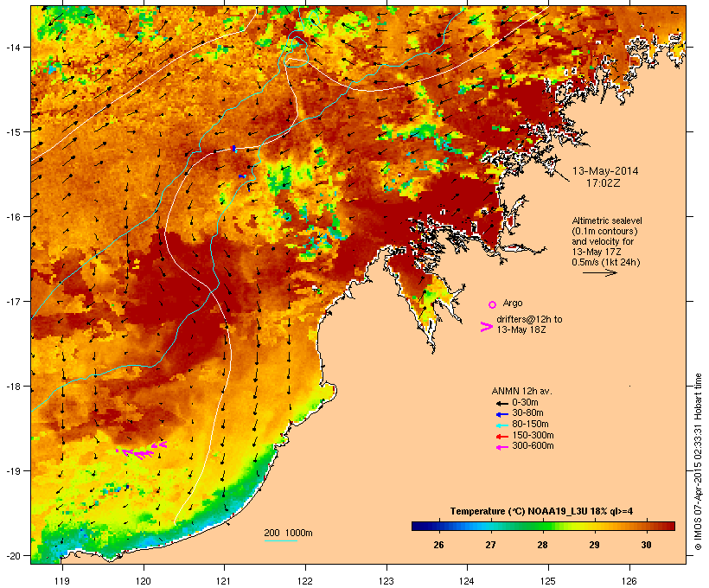Screen dimensions: 709x588
Task: Click the 0-30m depth label
Action: click(525, 403)
